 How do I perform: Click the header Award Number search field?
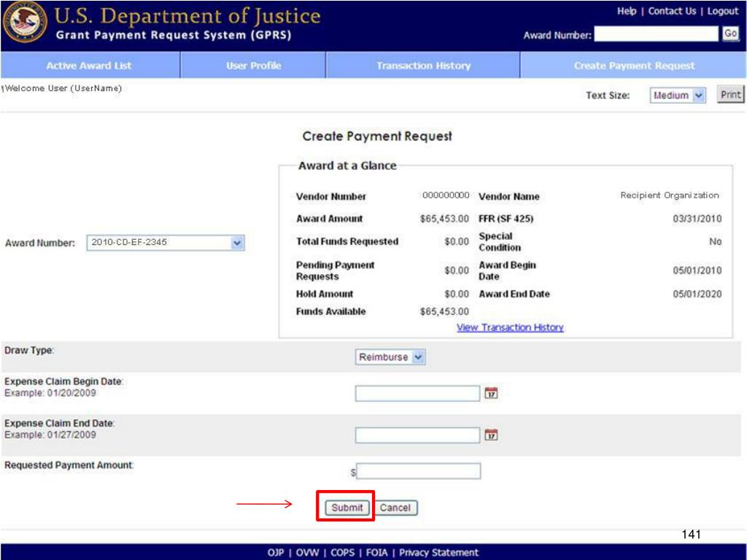point(656,34)
